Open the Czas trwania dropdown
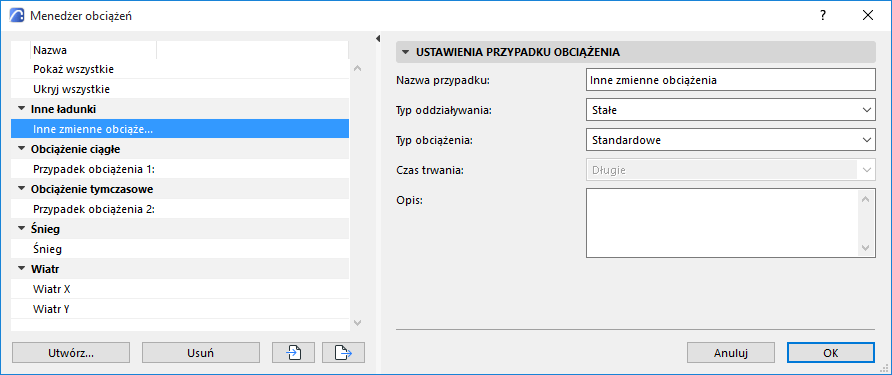This screenshot has height=375, width=892. 730,170
